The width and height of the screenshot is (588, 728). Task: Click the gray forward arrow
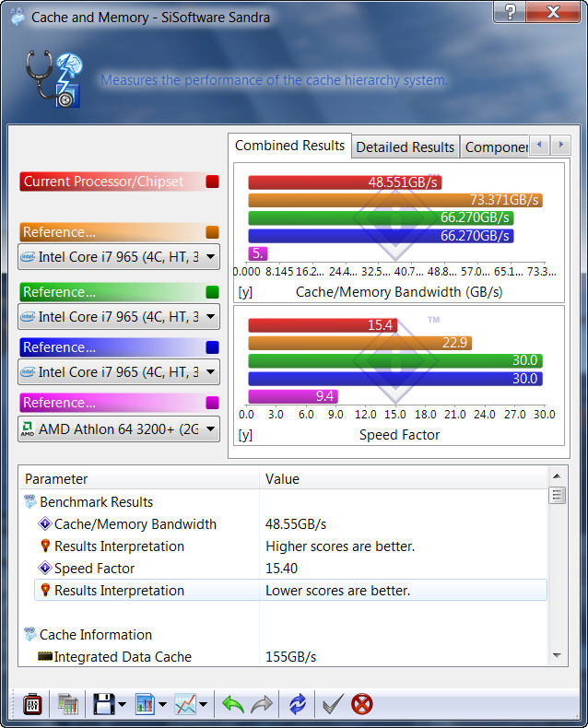pos(262,704)
